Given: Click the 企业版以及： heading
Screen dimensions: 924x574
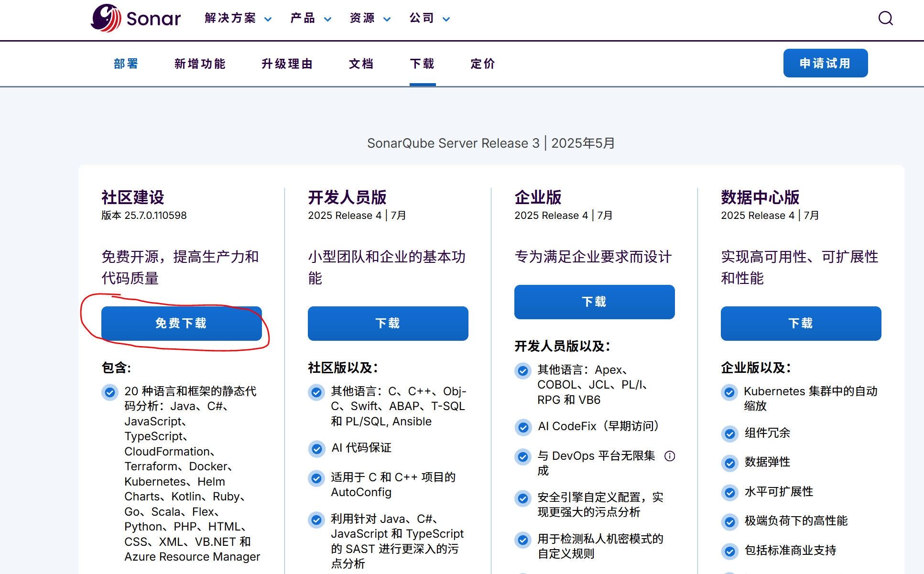Looking at the screenshot, I should click(756, 368).
